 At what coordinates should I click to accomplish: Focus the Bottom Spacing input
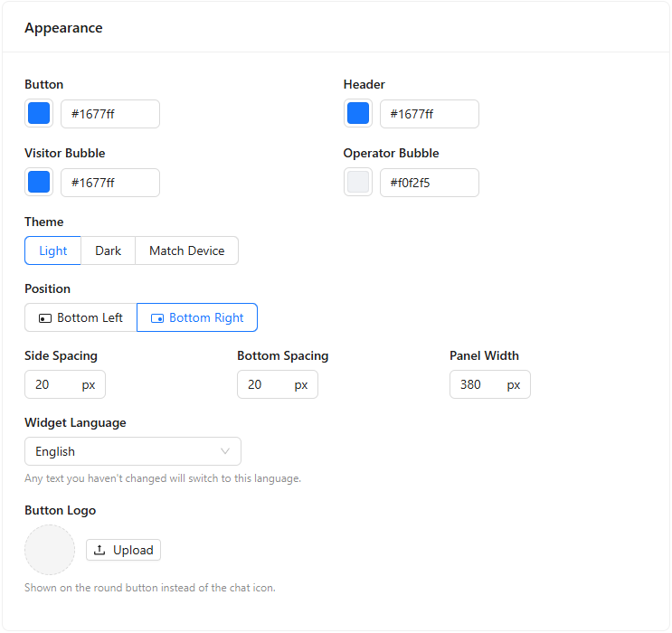(278, 384)
